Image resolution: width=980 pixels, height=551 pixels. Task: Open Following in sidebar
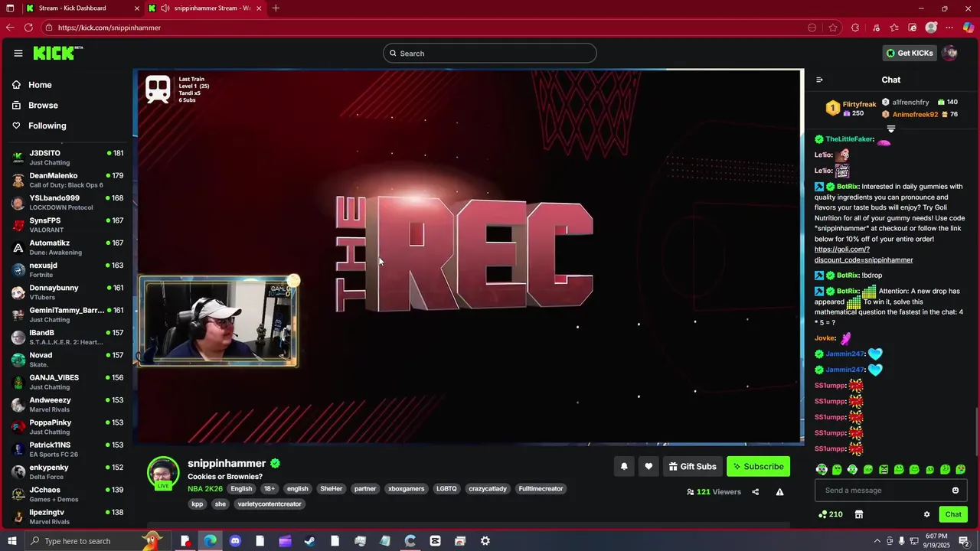tap(39, 126)
